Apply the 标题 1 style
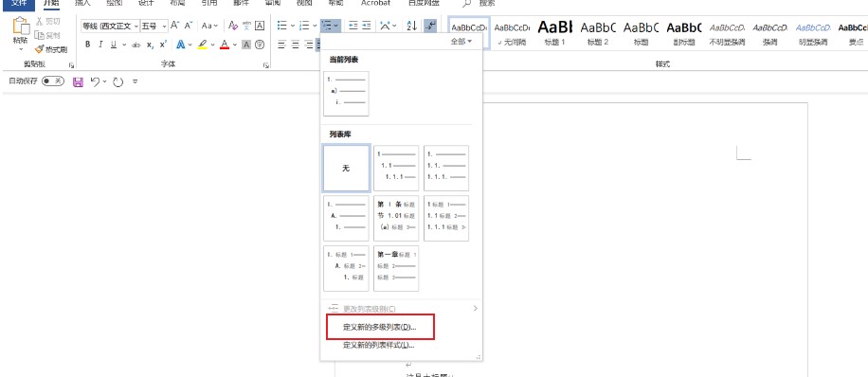This screenshot has width=868, height=377. (x=554, y=32)
